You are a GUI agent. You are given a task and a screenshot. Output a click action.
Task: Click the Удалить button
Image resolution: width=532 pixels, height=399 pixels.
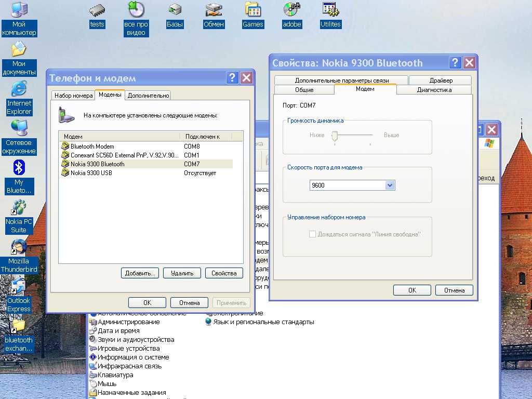(x=182, y=273)
